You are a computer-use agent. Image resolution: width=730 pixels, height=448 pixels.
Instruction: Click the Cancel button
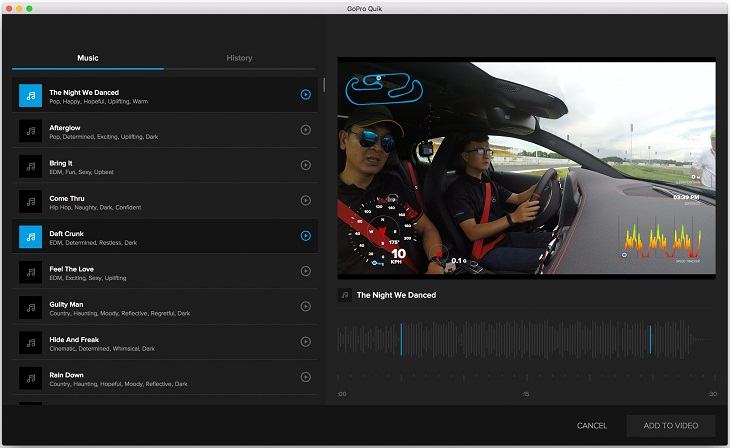592,426
